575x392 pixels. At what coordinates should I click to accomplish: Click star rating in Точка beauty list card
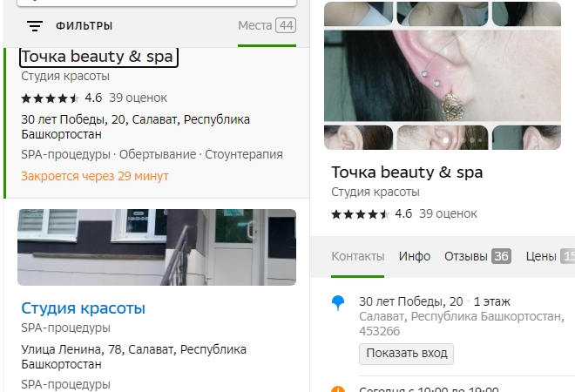coord(50,98)
